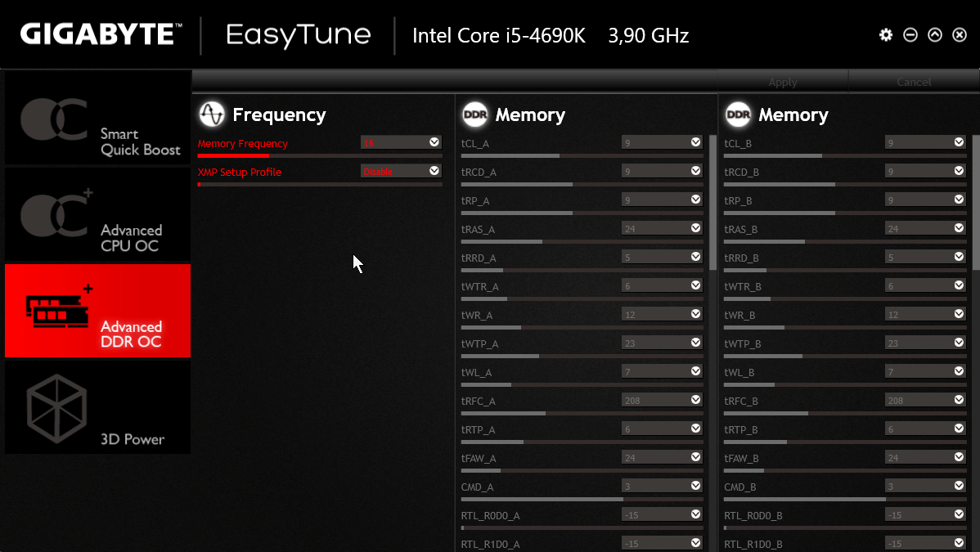980x552 pixels.
Task: Click the Memory Frequency label
Action: (242, 144)
